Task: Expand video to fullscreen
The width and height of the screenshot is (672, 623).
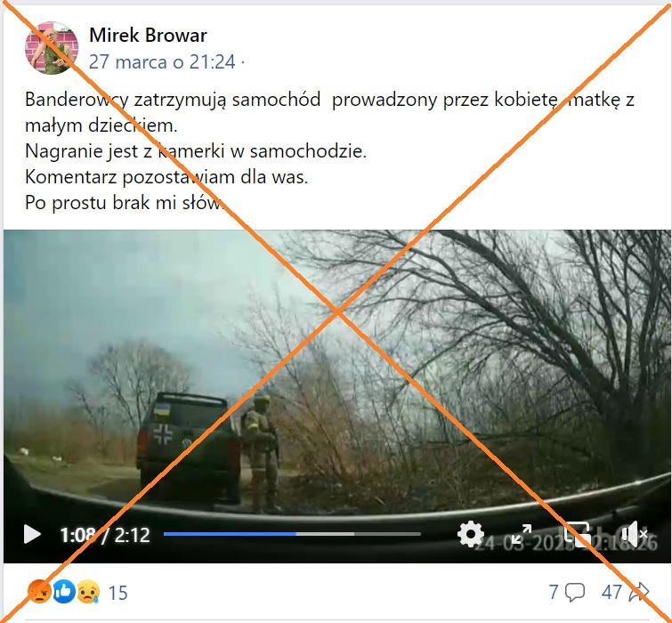Action: pyautogui.click(x=522, y=534)
